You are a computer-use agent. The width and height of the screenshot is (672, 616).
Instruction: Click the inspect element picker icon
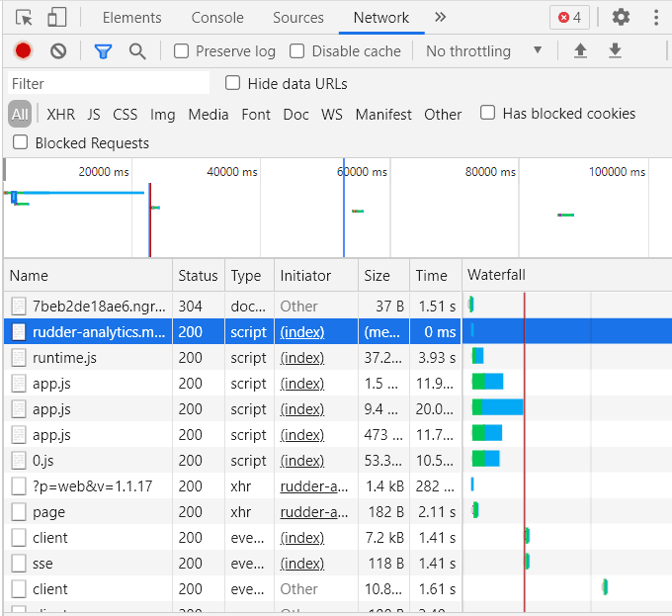[x=24, y=17]
